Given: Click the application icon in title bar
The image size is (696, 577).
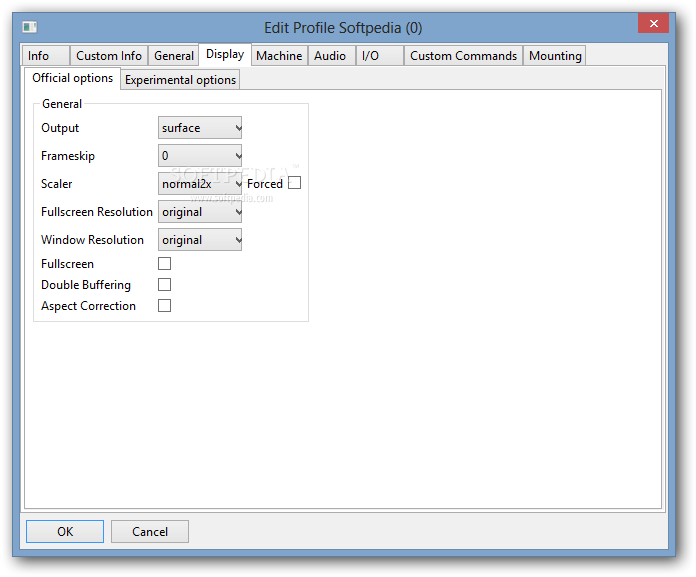Looking at the screenshot, I should pos(30,28).
